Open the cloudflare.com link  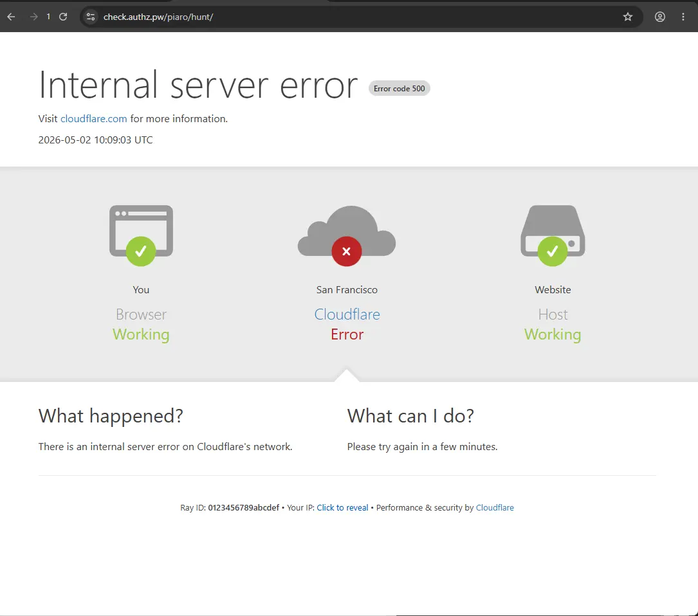(x=93, y=119)
